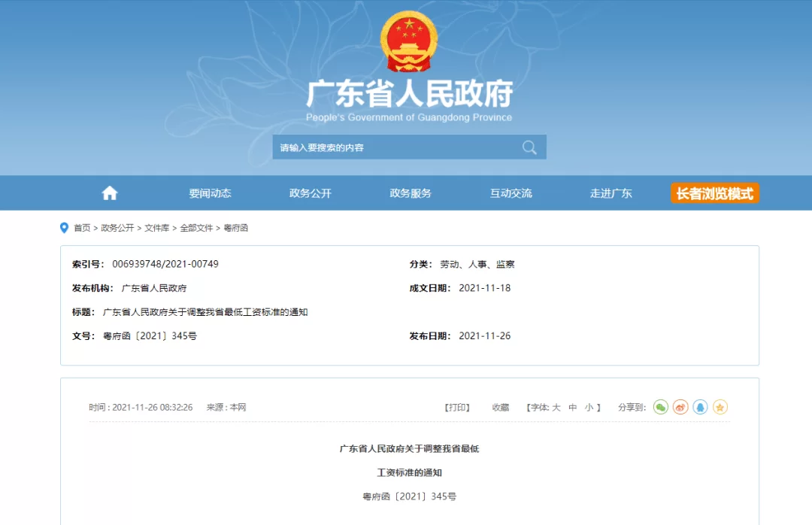Set font size to 中 (medium)
The width and height of the screenshot is (812, 525).
(572, 408)
